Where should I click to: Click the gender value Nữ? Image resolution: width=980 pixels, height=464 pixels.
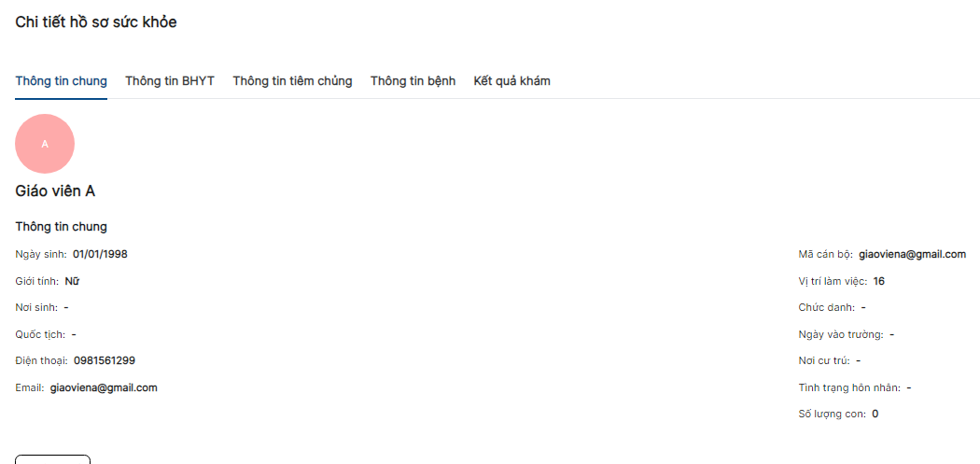(72, 281)
